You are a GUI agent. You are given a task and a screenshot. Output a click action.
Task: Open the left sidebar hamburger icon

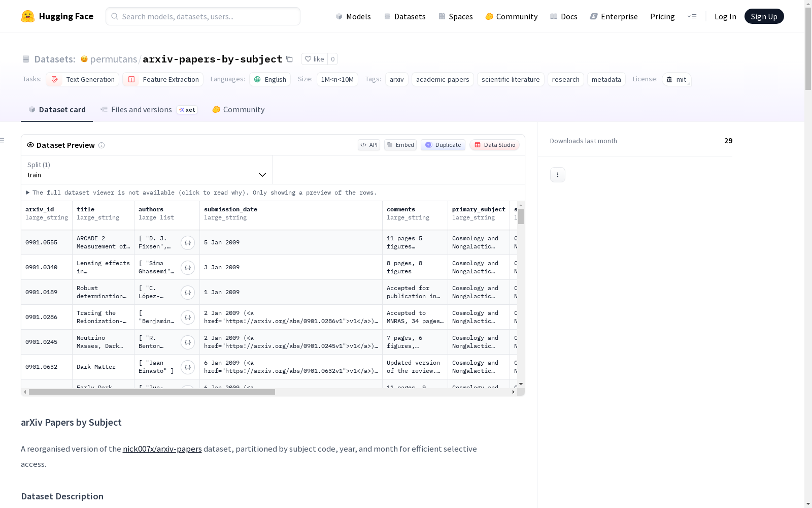click(x=3, y=140)
